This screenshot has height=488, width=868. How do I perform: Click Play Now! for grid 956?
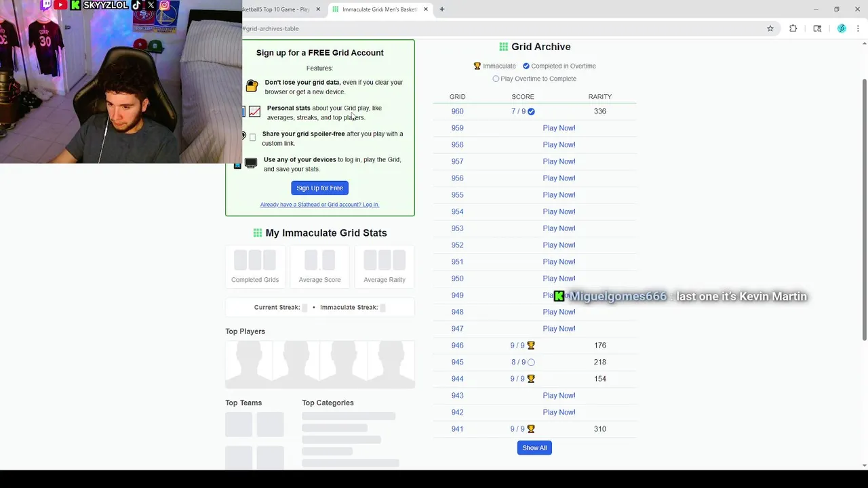(x=559, y=178)
